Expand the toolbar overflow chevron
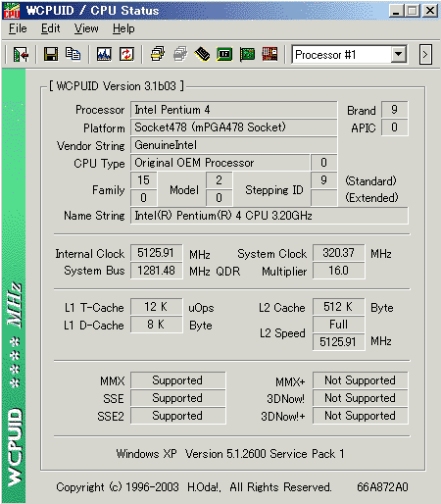 click(x=425, y=55)
